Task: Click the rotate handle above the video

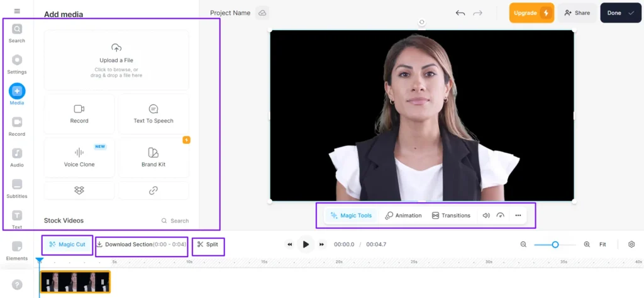Action: [422, 22]
